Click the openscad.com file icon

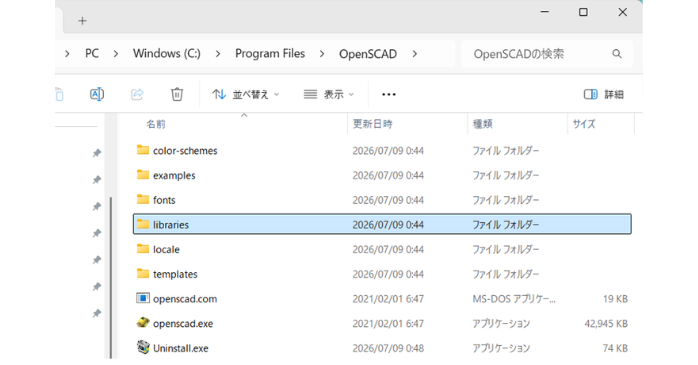coord(143,298)
